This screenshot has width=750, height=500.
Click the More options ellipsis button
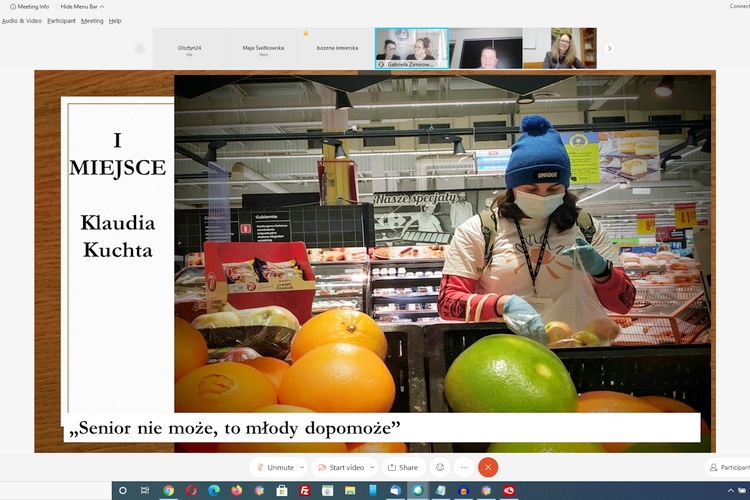tap(464, 467)
